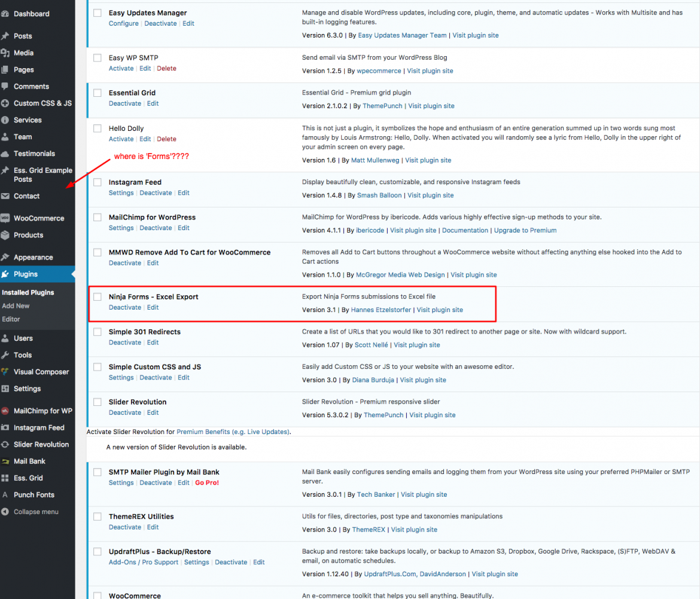700x599 pixels.
Task: Click the Ess. Grid squares icon
Action: 5,478
